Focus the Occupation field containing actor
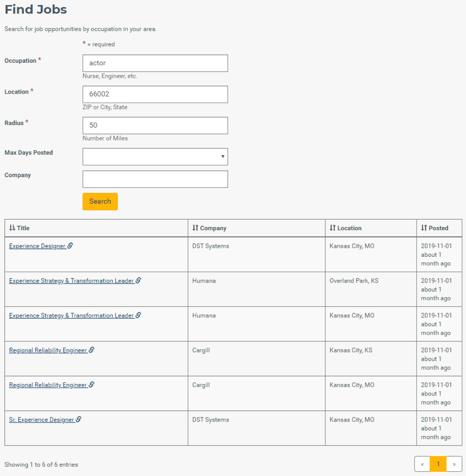This screenshot has width=466, height=476. (155, 63)
